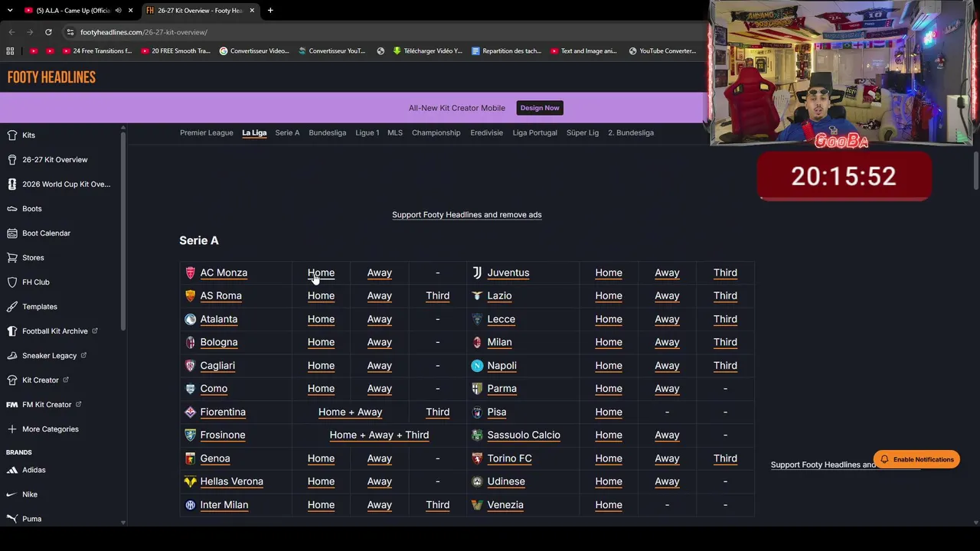Switch to the La Liga tab
The image size is (980, 551).
(x=254, y=133)
